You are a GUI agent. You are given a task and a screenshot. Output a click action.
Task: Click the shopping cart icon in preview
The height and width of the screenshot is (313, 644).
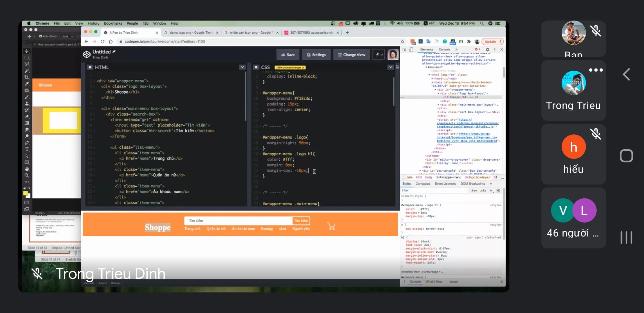click(331, 226)
